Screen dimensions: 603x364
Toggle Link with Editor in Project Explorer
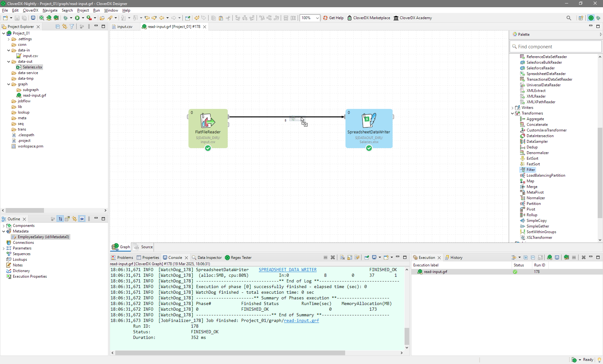pos(65,27)
